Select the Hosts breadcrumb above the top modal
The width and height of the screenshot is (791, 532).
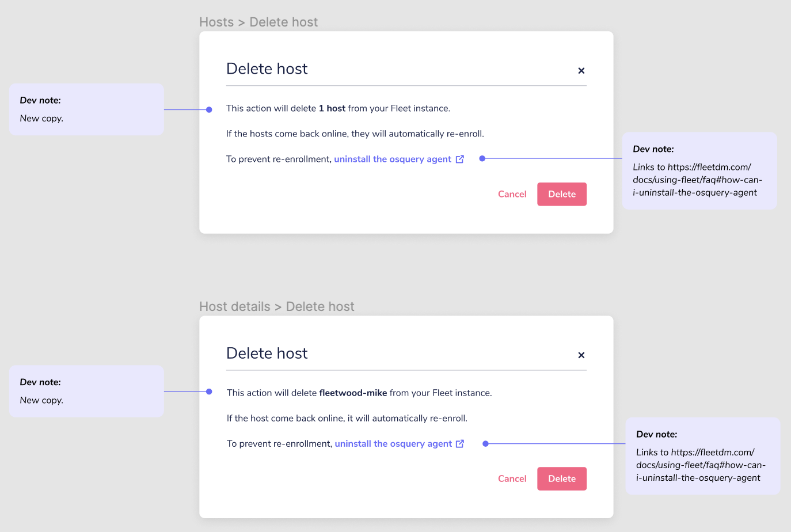[x=216, y=22]
